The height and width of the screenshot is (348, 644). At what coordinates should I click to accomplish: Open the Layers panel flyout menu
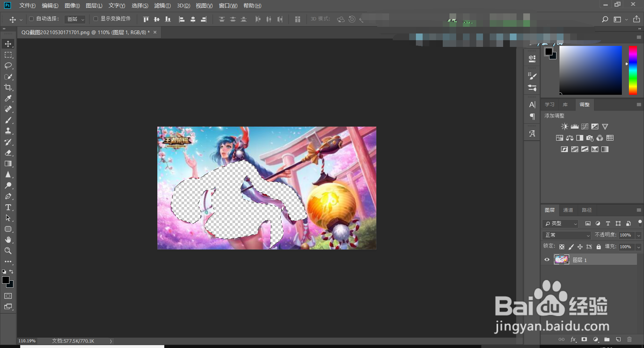click(639, 210)
